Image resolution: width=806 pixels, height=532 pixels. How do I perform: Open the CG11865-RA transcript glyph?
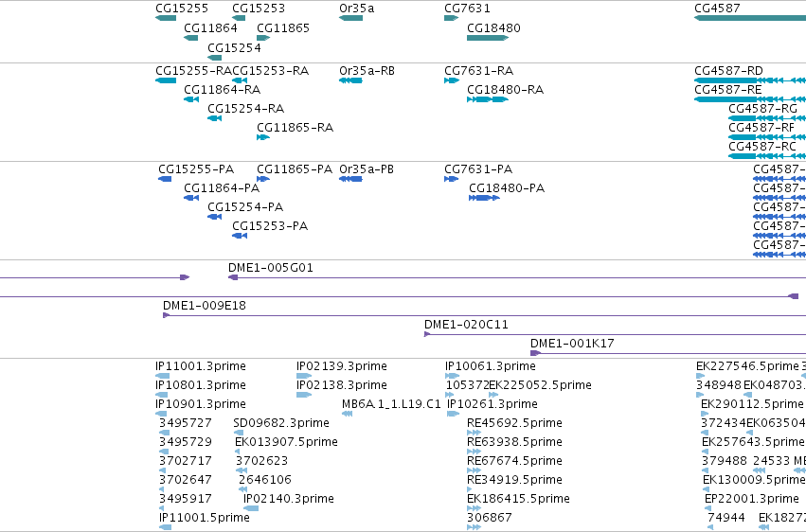[x=263, y=137]
